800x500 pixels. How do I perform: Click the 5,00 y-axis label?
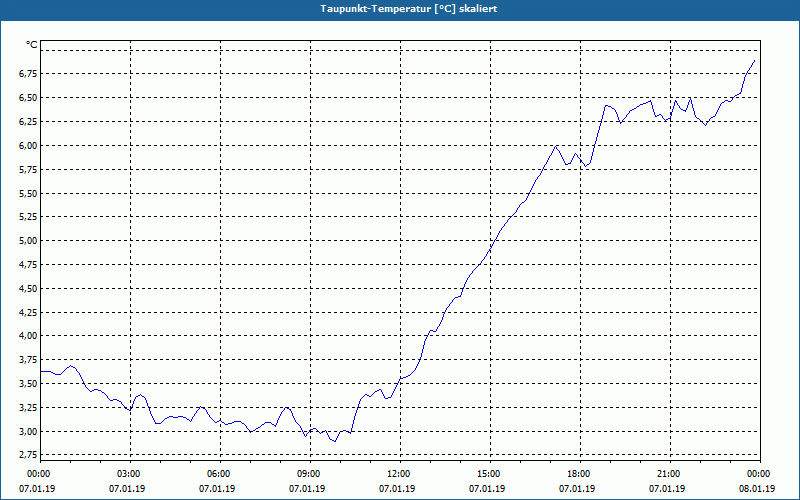coord(28,241)
